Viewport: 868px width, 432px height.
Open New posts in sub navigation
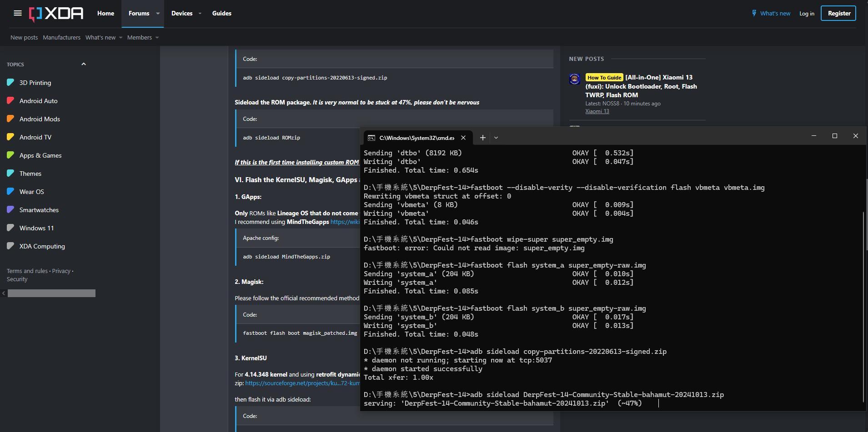[x=24, y=37]
